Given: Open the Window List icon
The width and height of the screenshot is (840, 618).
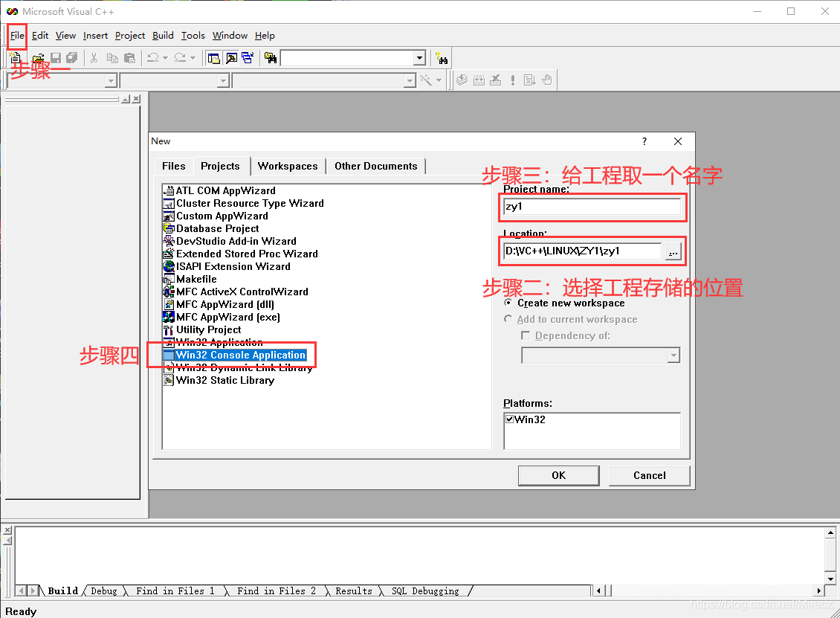Looking at the screenshot, I should pos(248,58).
